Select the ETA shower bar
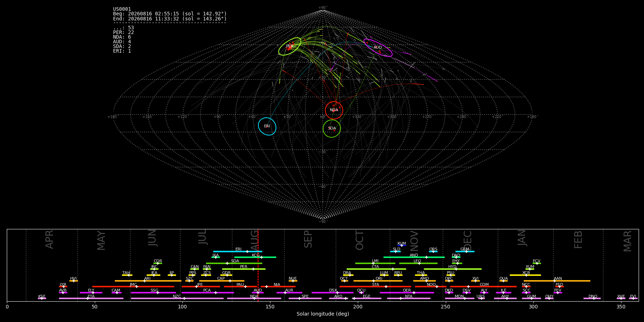The width and height of the screenshot is (644, 322). [x=91, y=298]
